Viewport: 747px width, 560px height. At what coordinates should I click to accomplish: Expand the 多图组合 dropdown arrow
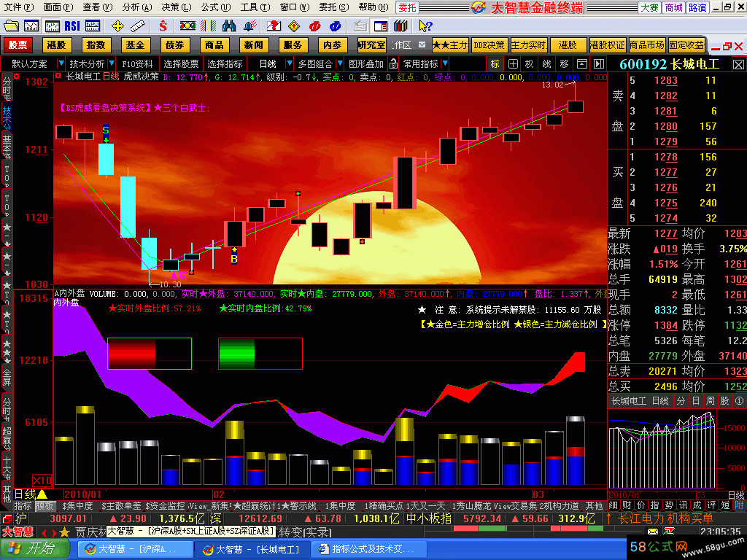[x=340, y=63]
